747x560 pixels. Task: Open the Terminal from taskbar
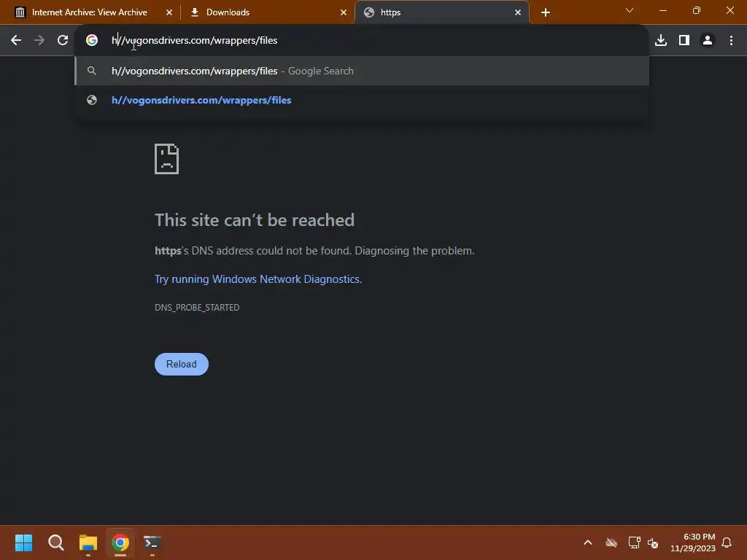(152, 542)
